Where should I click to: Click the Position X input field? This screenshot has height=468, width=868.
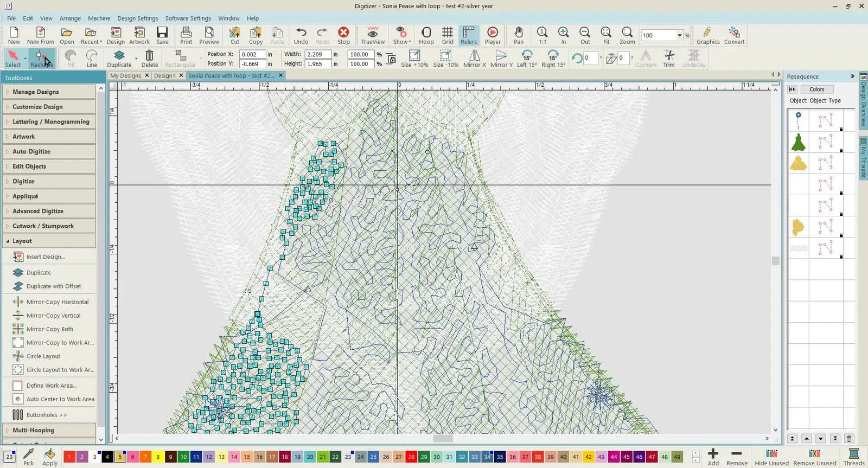(252, 54)
